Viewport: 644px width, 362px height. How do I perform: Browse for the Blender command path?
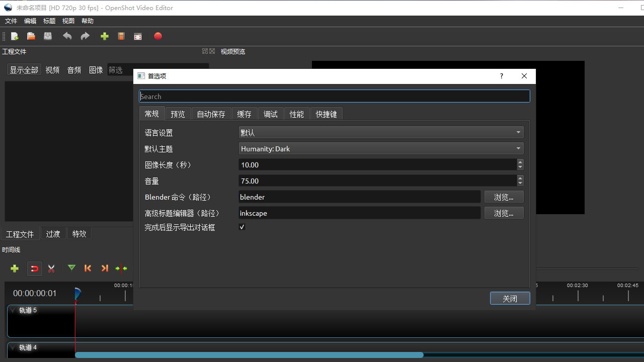tap(504, 197)
